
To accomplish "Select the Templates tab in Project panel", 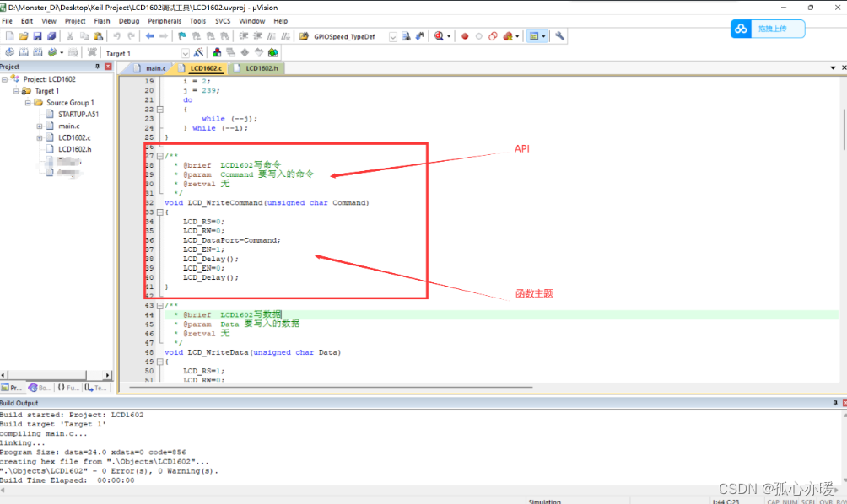I will tap(95, 388).
